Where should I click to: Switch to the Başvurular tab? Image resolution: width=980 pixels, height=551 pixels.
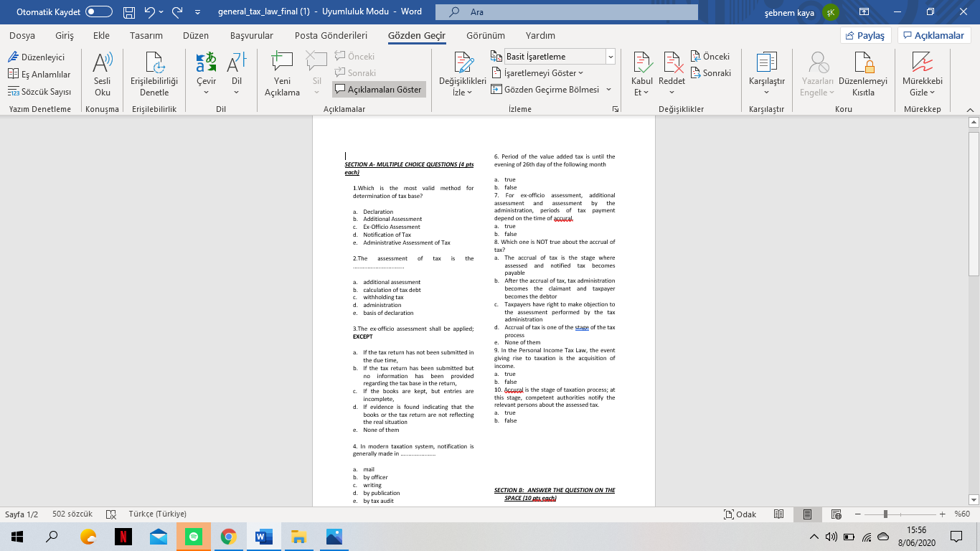click(251, 36)
